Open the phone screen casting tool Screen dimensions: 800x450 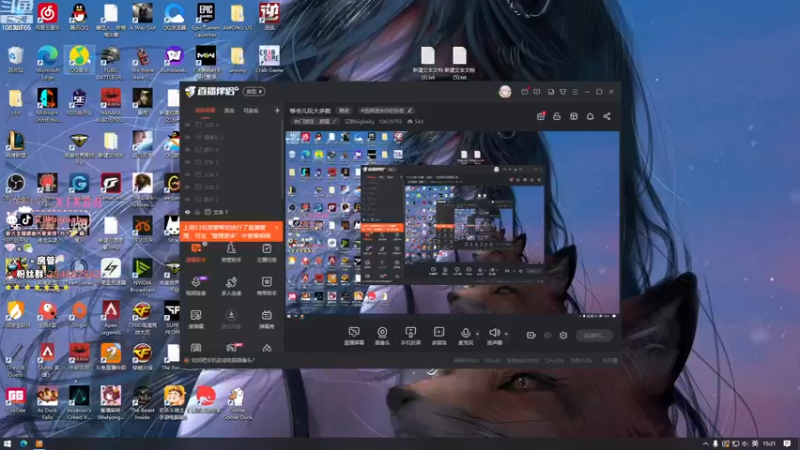(x=410, y=336)
